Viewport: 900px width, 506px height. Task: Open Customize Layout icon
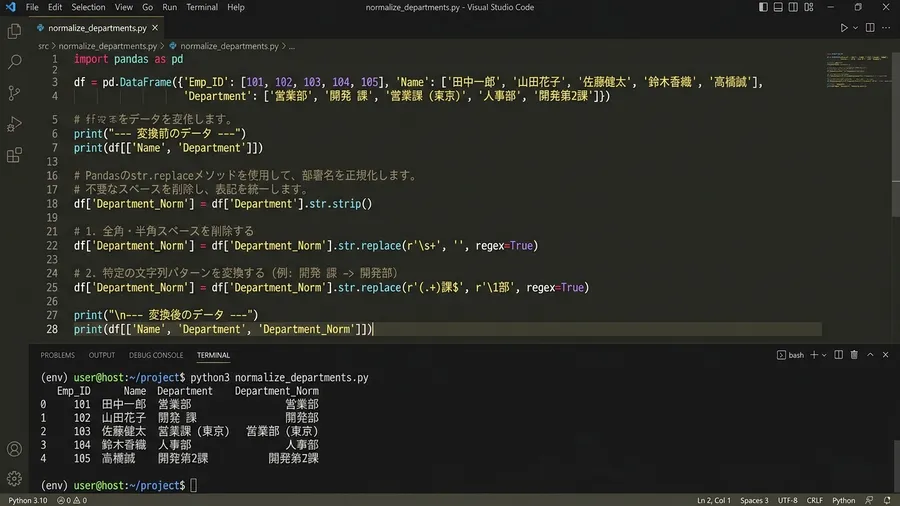pos(809,7)
